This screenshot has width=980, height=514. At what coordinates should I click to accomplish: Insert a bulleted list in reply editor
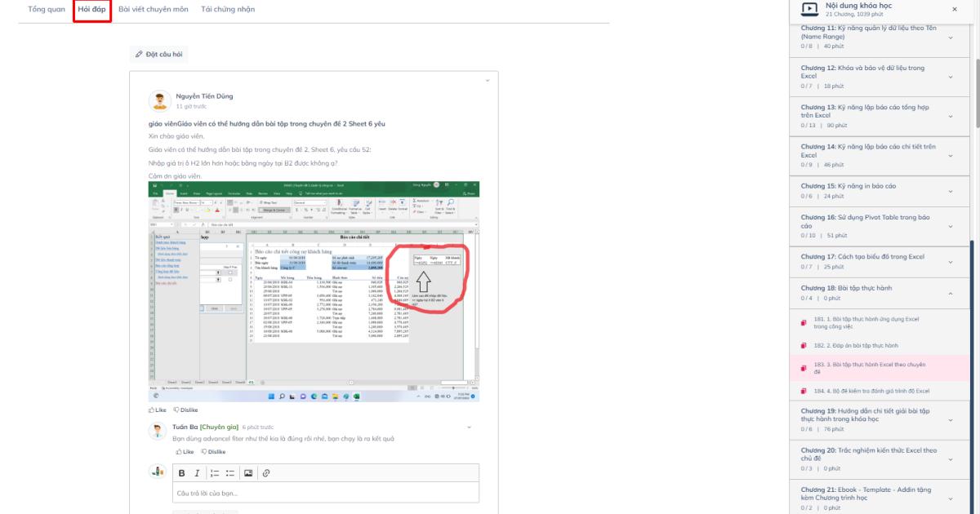pos(230,473)
